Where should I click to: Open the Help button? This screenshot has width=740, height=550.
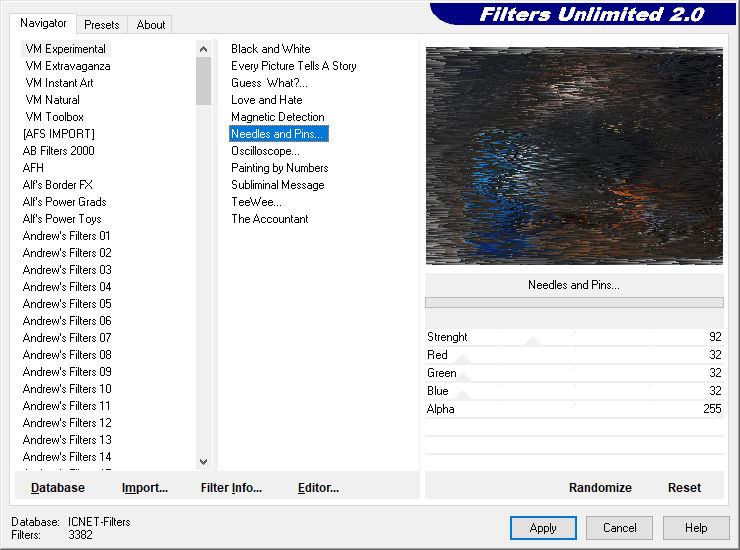point(696,527)
